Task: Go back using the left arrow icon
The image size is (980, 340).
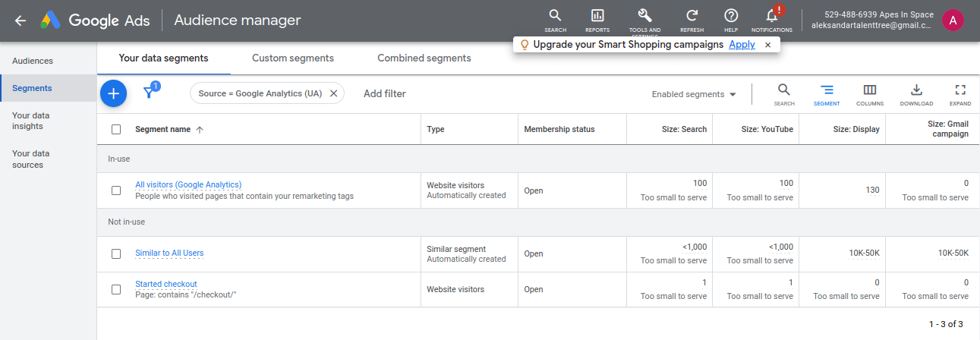Action: [20, 20]
